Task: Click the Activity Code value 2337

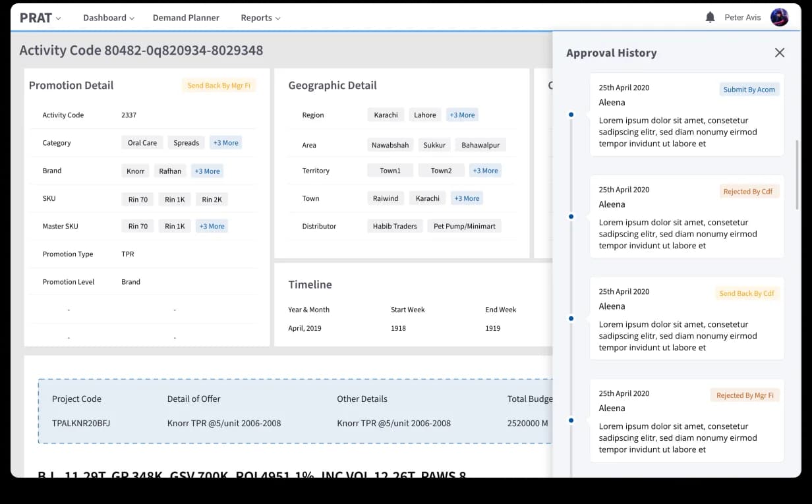Action: (x=129, y=115)
